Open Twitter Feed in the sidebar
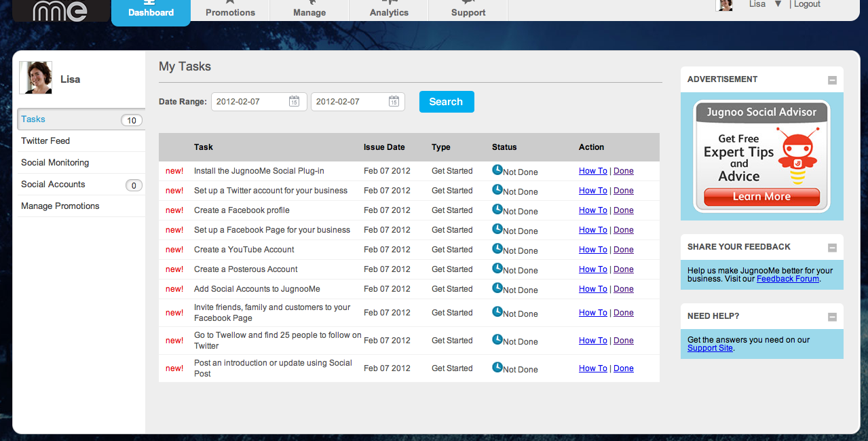 (81, 140)
